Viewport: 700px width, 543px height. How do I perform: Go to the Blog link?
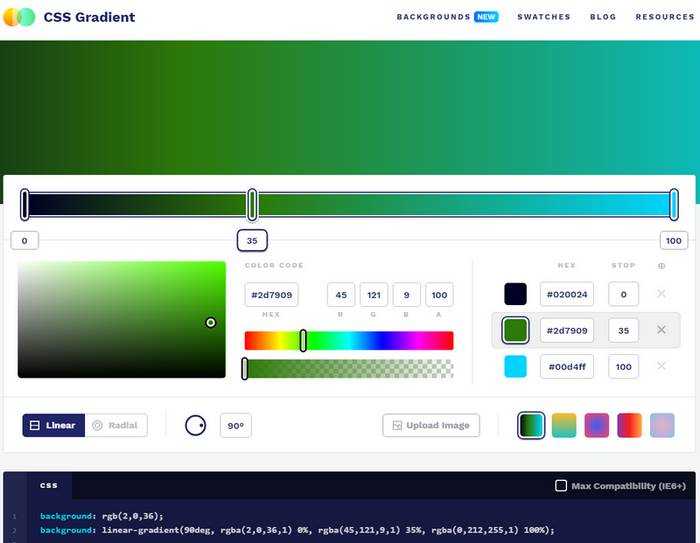[603, 17]
